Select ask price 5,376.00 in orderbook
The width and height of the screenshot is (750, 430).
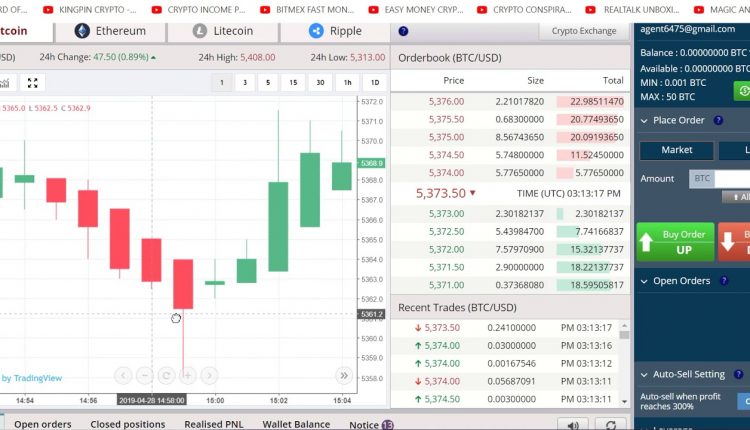pos(446,101)
